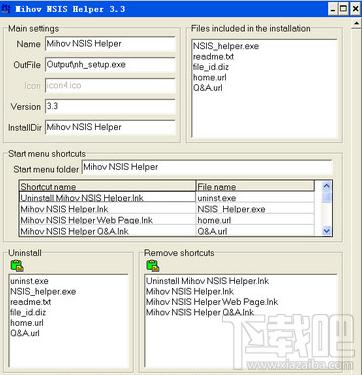Close the Mihov NSIS Helper window
Image resolution: width=362 pixels, height=375 pixels.
[x=355, y=9]
